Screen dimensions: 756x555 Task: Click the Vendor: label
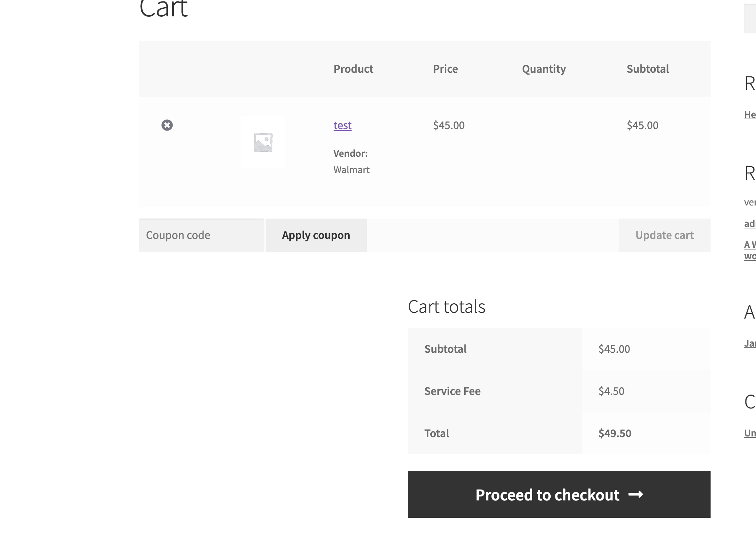(351, 153)
